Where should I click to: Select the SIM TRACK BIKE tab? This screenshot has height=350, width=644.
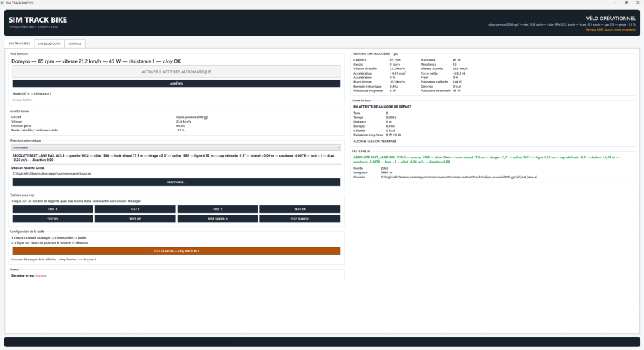click(x=19, y=44)
